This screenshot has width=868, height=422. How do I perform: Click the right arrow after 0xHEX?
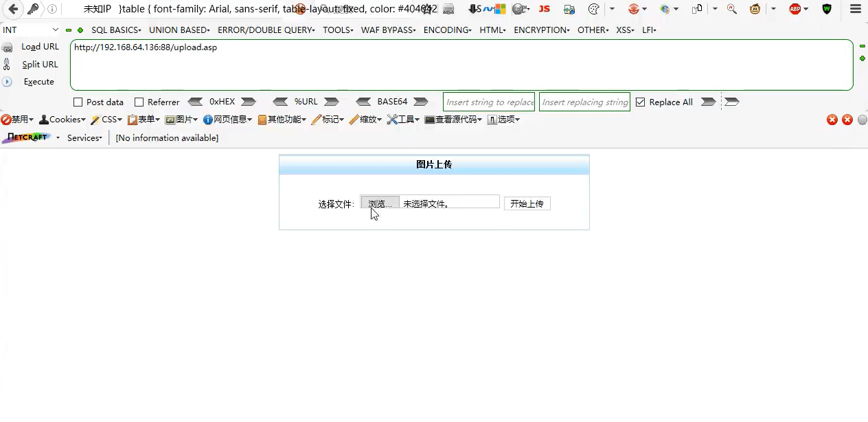point(248,102)
